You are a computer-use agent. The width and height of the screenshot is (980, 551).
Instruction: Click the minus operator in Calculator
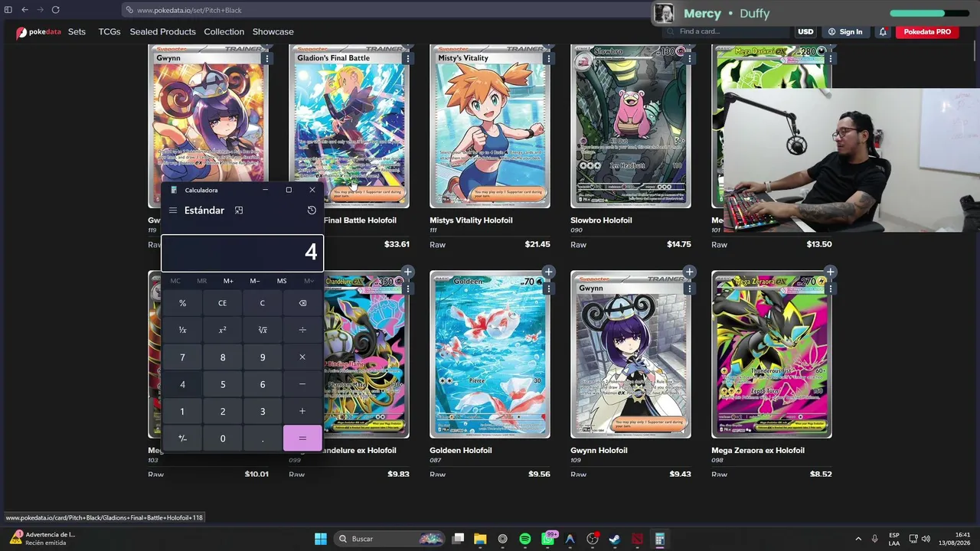click(302, 384)
